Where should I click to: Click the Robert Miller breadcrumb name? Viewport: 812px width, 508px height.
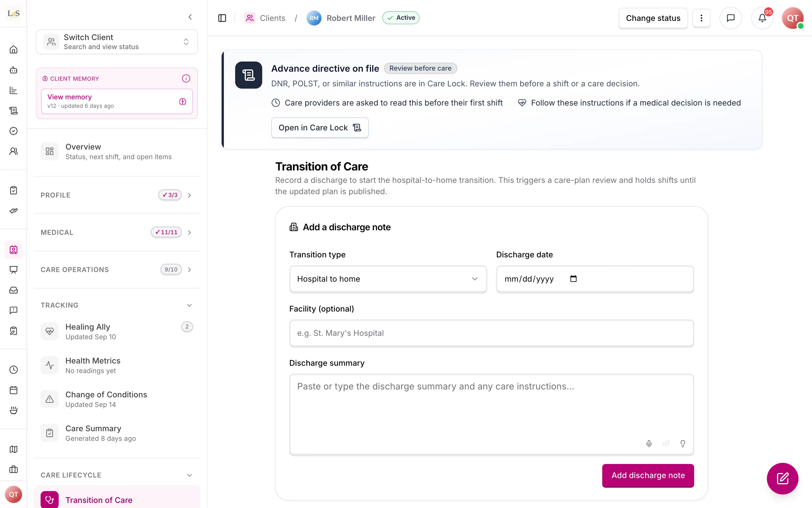tap(351, 18)
